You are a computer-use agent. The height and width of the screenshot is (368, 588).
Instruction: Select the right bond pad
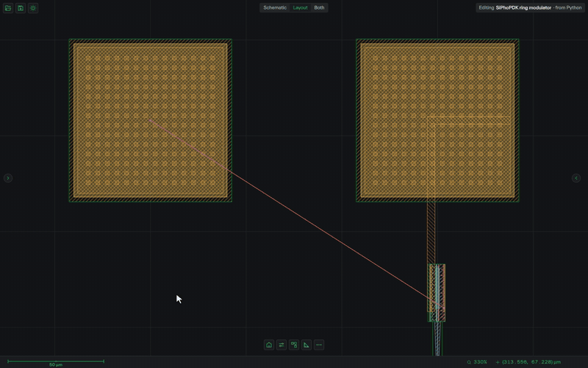coord(437,121)
